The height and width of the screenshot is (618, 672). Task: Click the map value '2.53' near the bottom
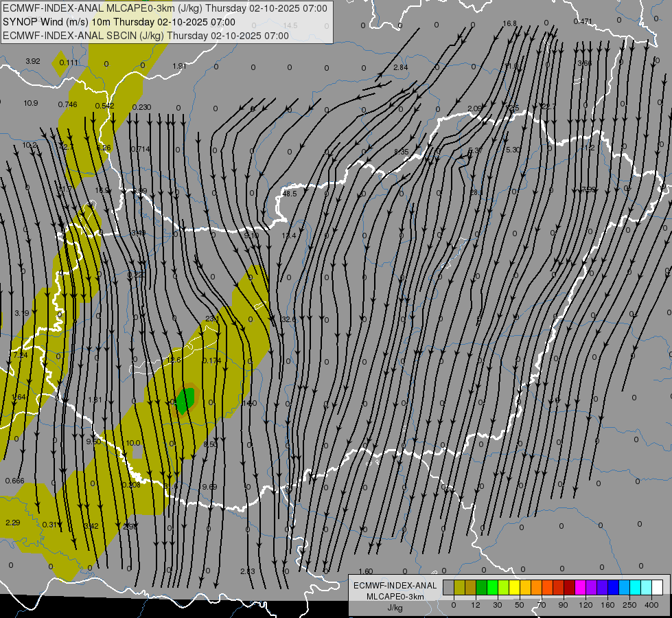coord(248,571)
